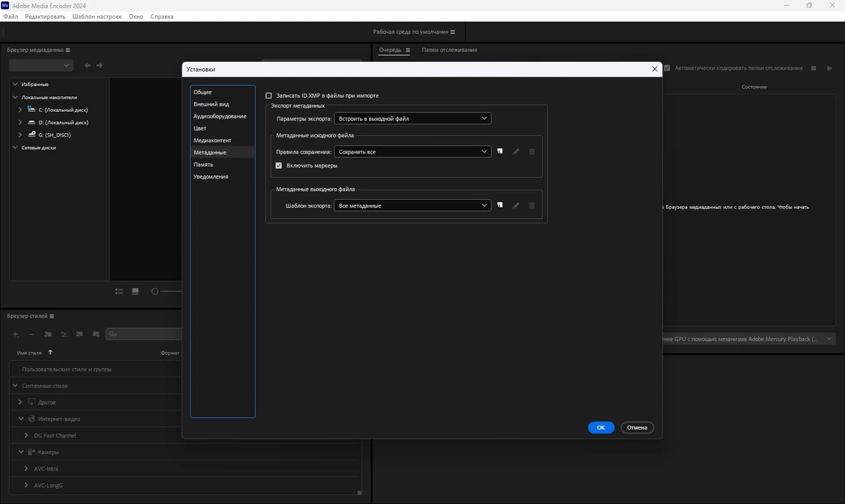Open the Редактировать menu

click(45, 16)
